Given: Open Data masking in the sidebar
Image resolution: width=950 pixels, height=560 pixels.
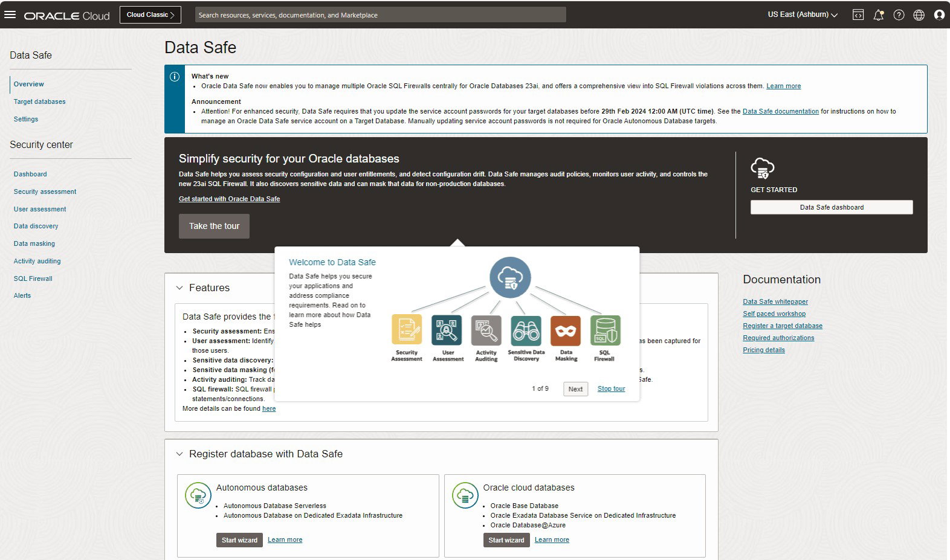Looking at the screenshot, I should tap(34, 243).
